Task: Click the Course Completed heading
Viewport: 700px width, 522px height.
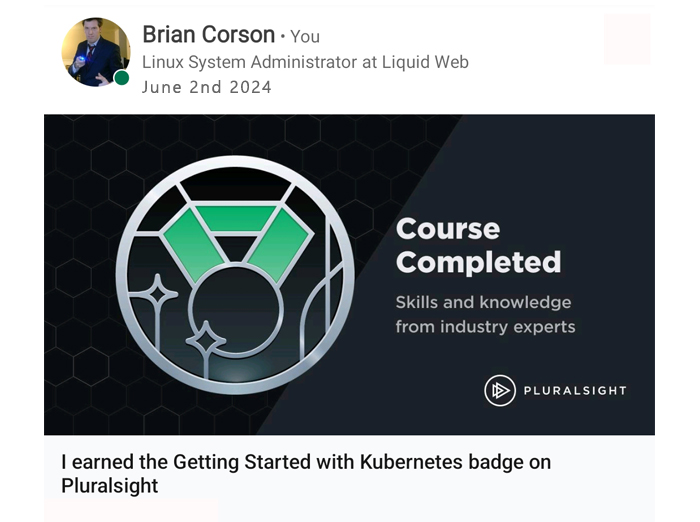Action: pyautogui.click(x=478, y=245)
